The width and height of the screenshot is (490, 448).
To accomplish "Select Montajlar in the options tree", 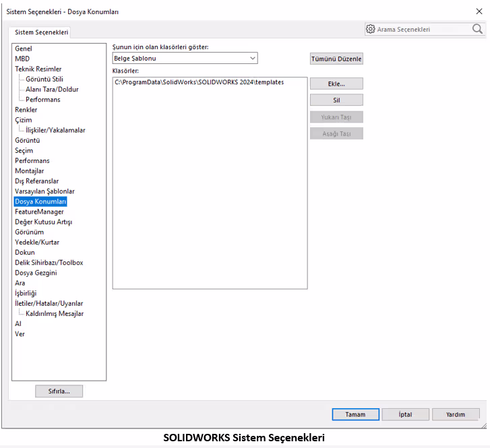I will [x=30, y=171].
